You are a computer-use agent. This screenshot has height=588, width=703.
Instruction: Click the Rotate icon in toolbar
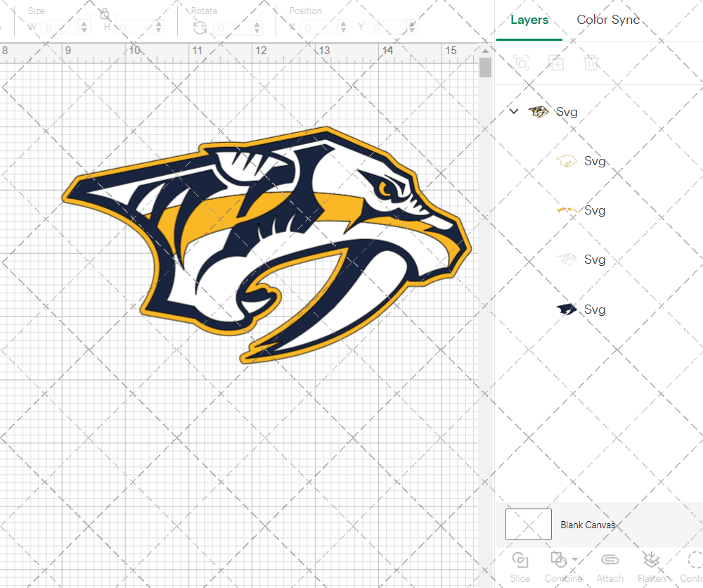point(200,27)
